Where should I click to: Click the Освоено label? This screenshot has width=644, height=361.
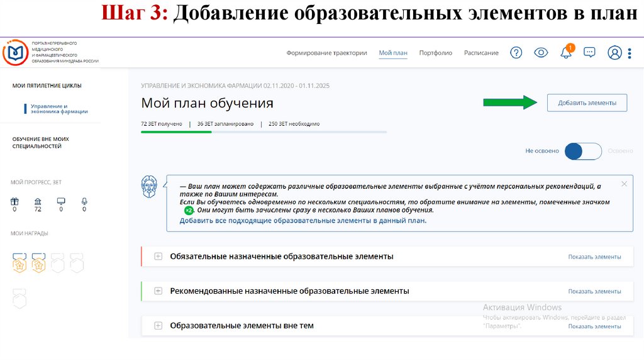coord(620,151)
